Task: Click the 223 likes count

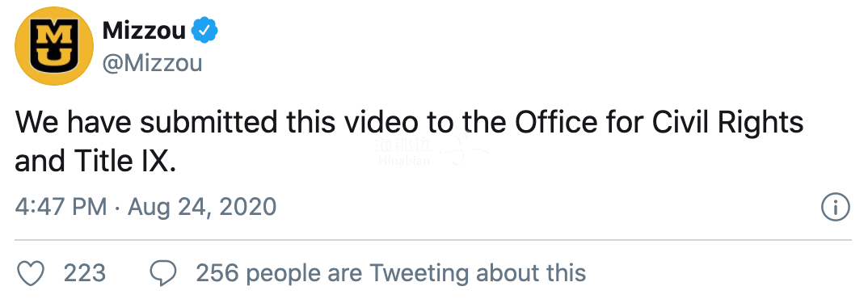Action: pos(85,273)
